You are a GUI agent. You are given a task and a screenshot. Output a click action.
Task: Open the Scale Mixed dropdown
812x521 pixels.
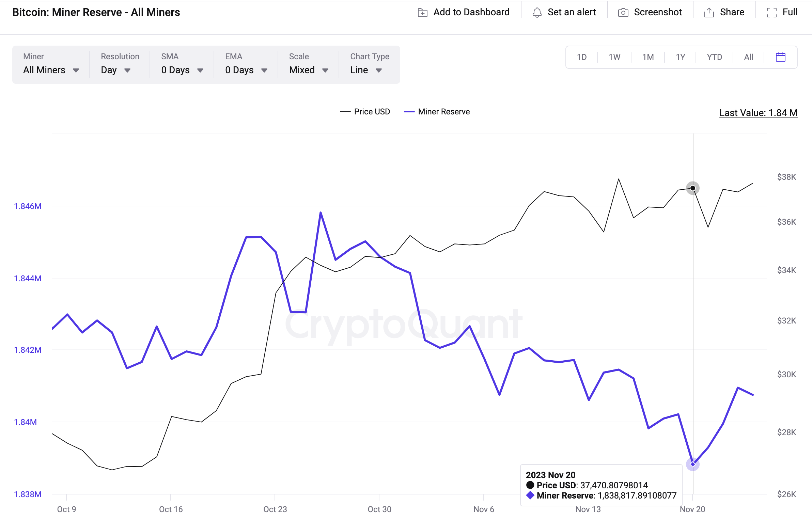(309, 70)
